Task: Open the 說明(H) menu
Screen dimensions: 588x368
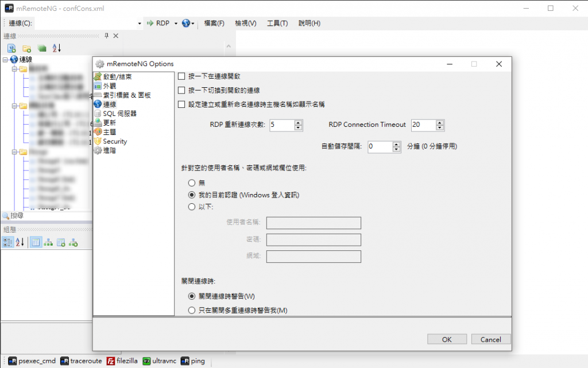Action: click(x=310, y=23)
